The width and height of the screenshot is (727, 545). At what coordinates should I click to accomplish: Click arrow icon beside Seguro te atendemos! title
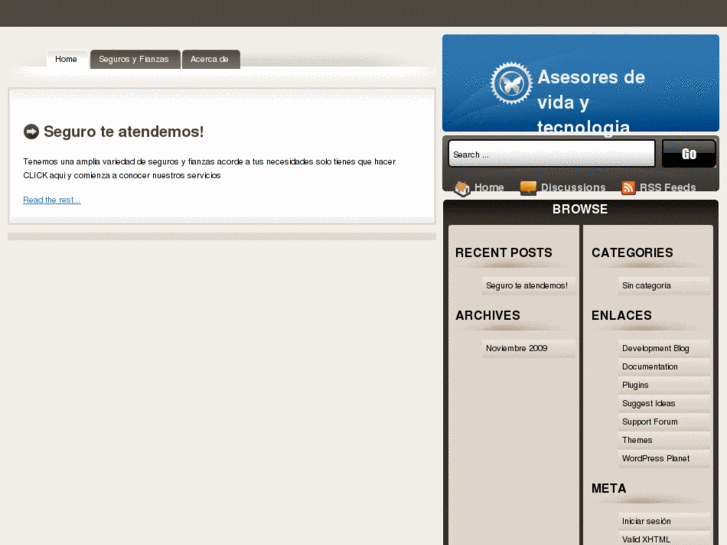coord(31,132)
